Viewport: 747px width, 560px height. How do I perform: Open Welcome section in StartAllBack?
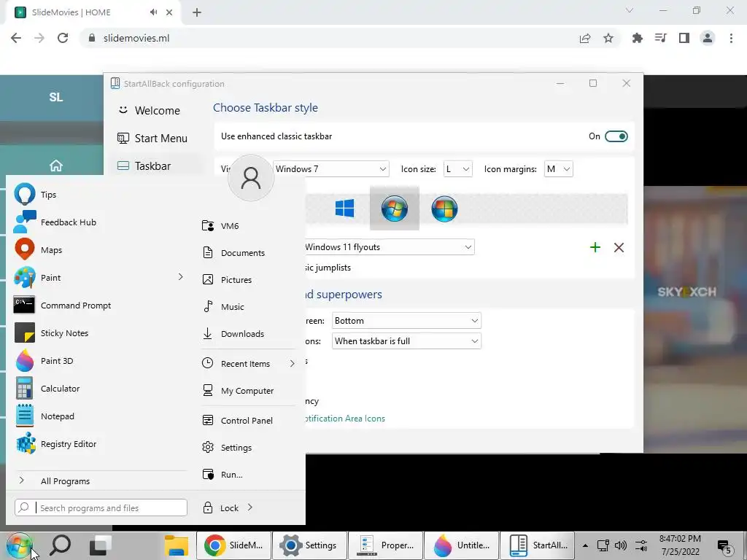pyautogui.click(x=150, y=111)
